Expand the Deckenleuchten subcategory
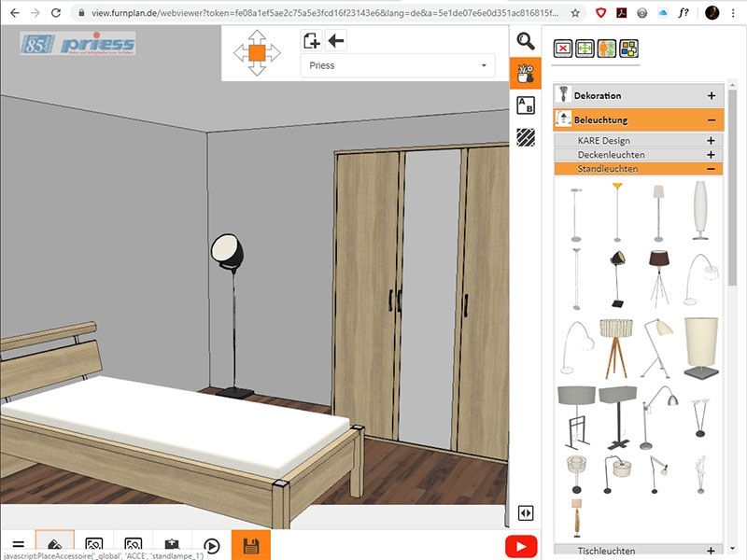 [711, 155]
